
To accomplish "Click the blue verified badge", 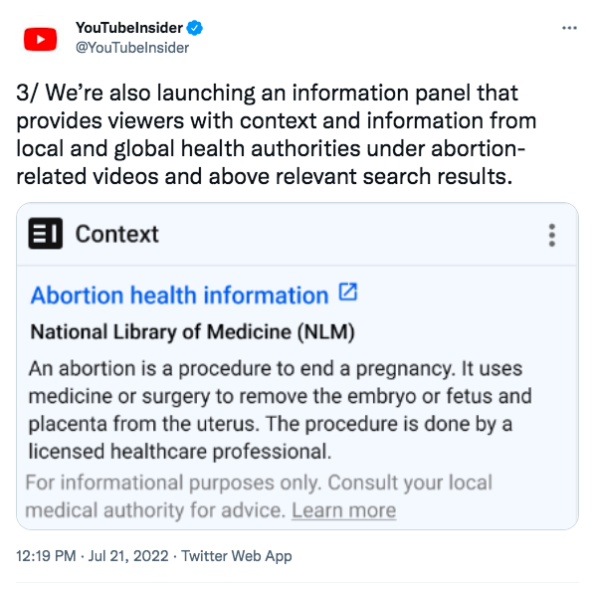I will 195,28.
